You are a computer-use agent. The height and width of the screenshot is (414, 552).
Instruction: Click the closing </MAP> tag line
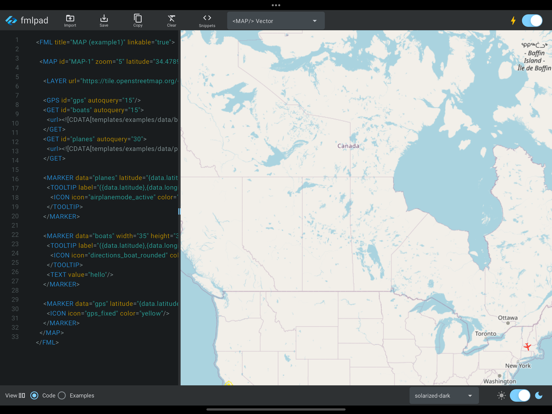click(x=52, y=333)
